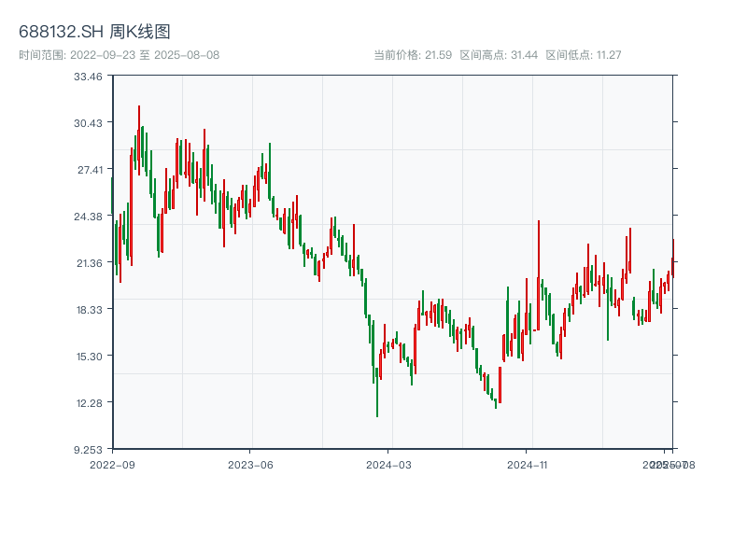Click the y-axis value 9.253

click(88, 450)
